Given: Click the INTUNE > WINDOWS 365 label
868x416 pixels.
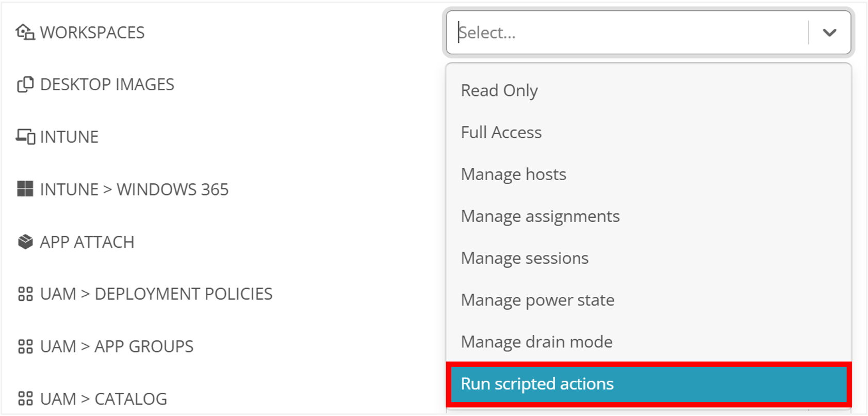Looking at the screenshot, I should point(134,189).
